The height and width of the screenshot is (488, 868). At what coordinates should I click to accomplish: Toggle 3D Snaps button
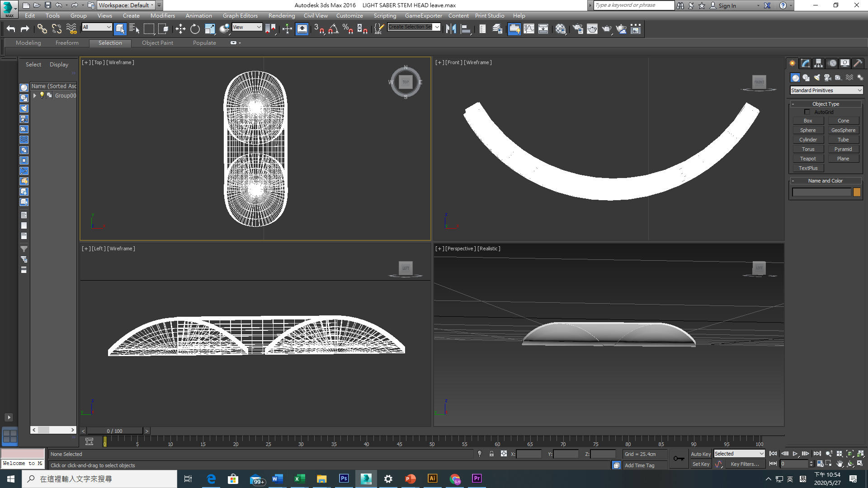point(319,29)
